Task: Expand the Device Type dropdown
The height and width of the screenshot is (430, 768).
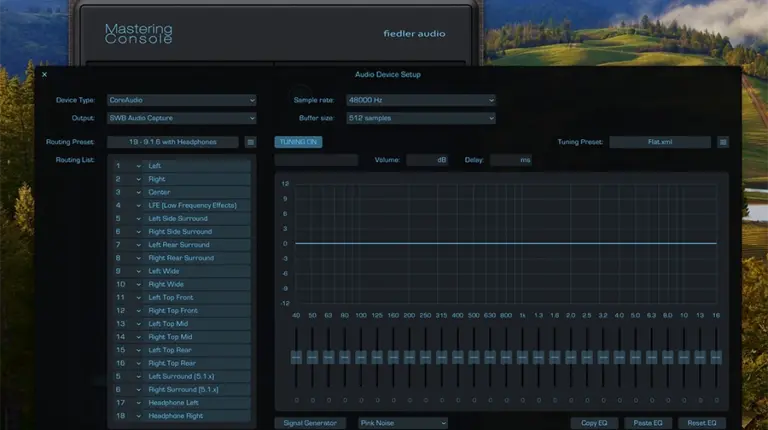Action: pos(181,100)
